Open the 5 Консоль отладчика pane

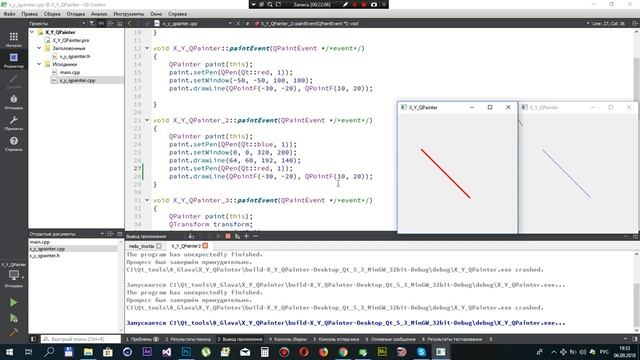click(336, 339)
